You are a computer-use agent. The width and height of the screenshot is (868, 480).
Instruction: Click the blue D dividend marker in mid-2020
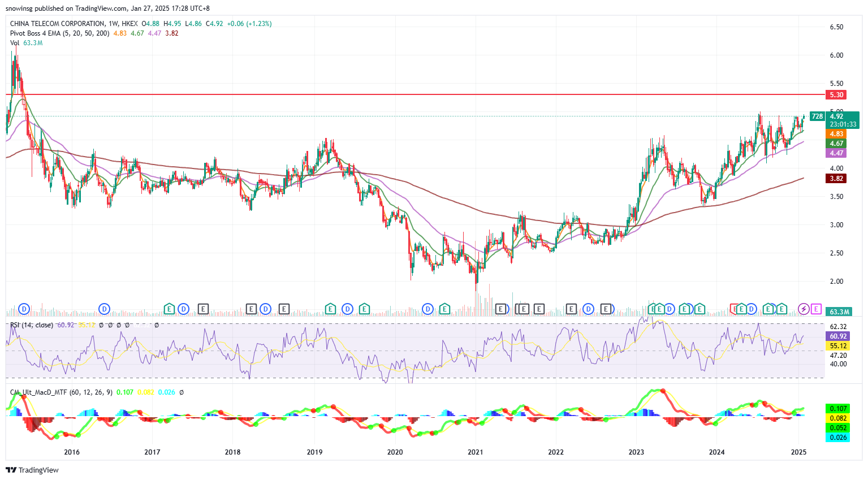click(428, 309)
